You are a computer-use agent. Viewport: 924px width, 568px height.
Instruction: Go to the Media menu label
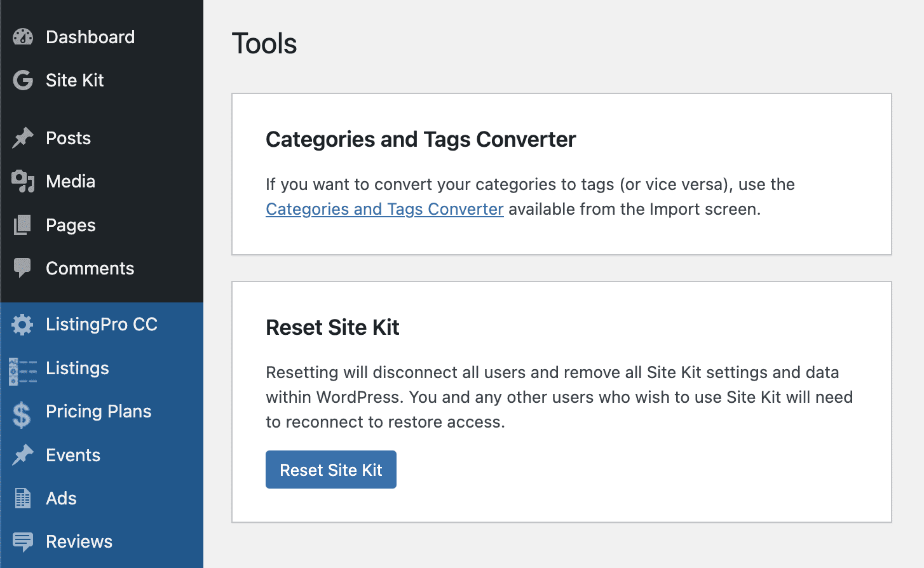coord(71,182)
